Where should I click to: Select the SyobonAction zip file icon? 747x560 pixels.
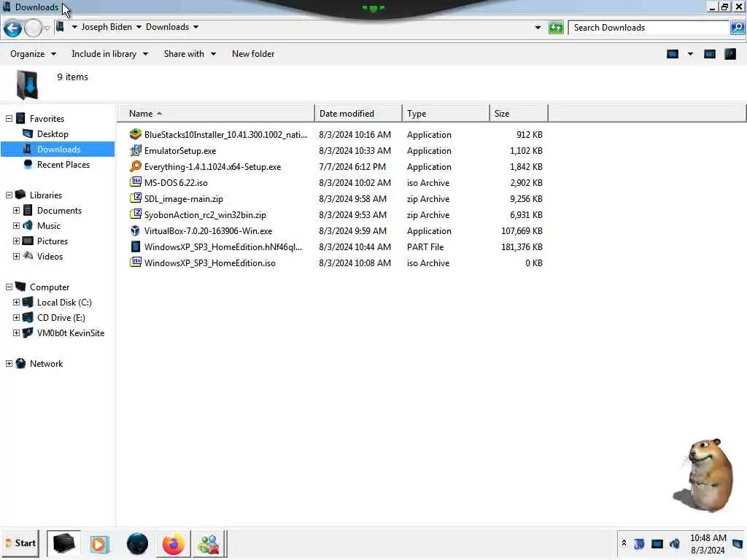pyautogui.click(x=136, y=215)
